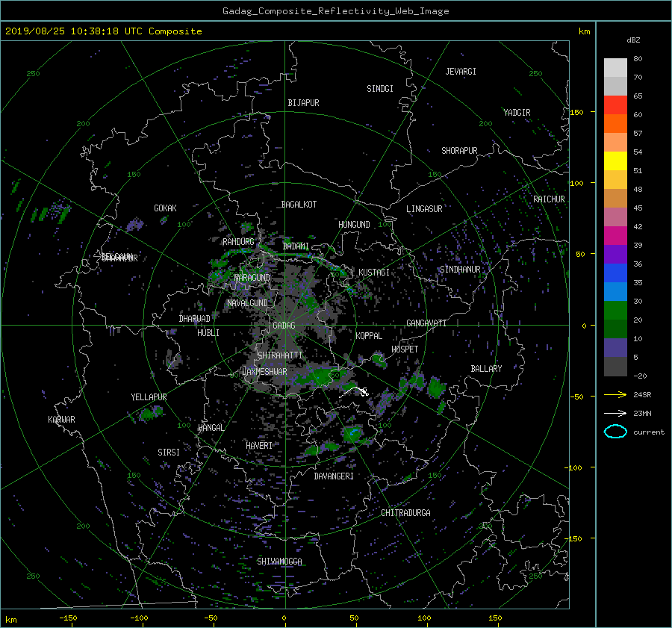The width and height of the screenshot is (672, 628).
Task: Click the green echo near Yellapur
Action: tap(151, 413)
